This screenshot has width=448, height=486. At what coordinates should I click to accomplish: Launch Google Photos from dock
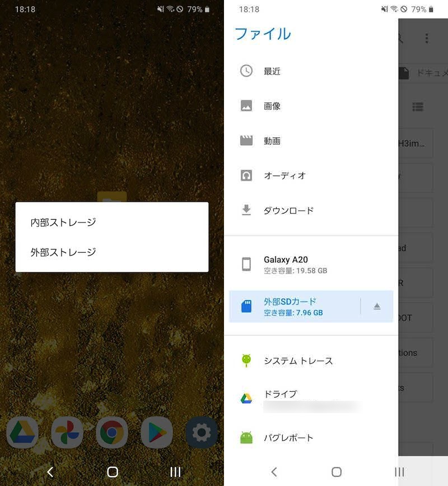[x=67, y=432]
